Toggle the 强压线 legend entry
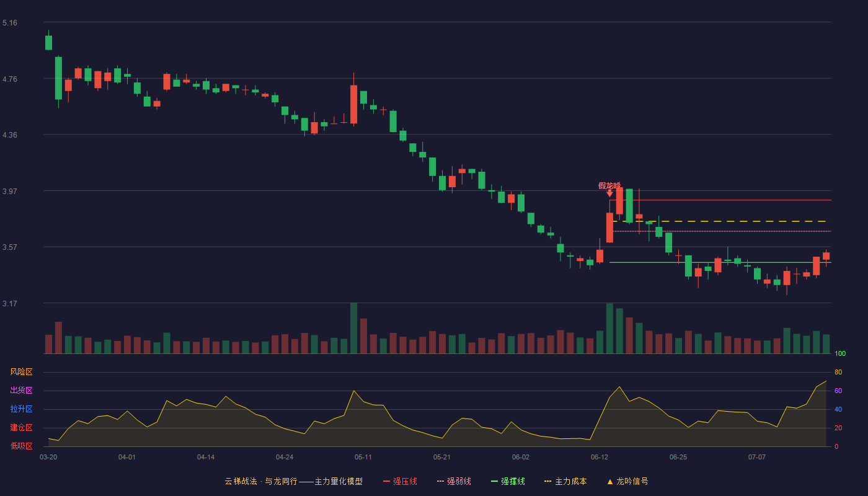The height and width of the screenshot is (496, 868). (400, 481)
